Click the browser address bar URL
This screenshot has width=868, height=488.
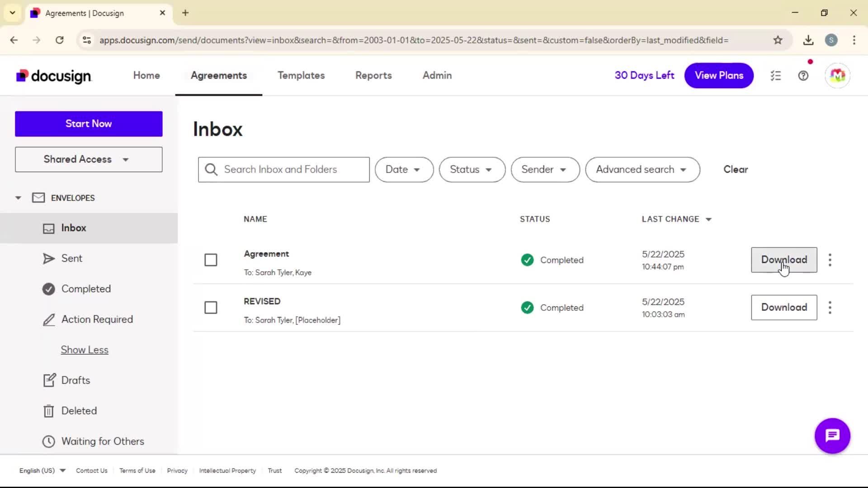(414, 40)
